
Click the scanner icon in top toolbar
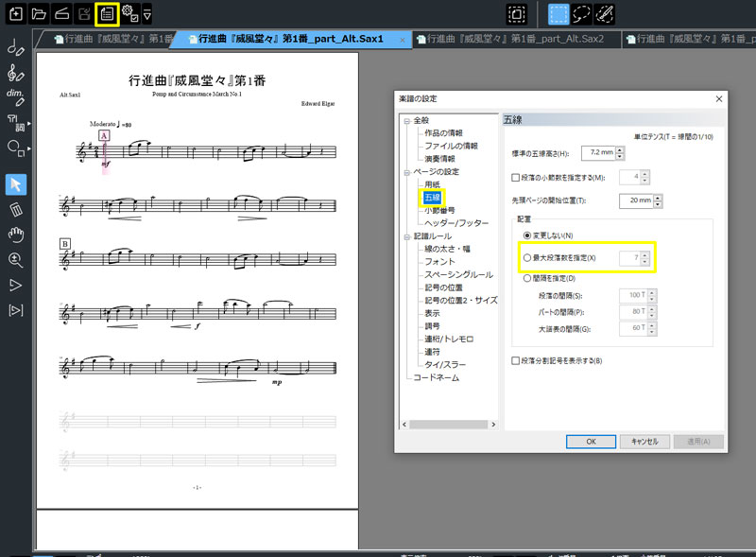pyautogui.click(x=61, y=13)
